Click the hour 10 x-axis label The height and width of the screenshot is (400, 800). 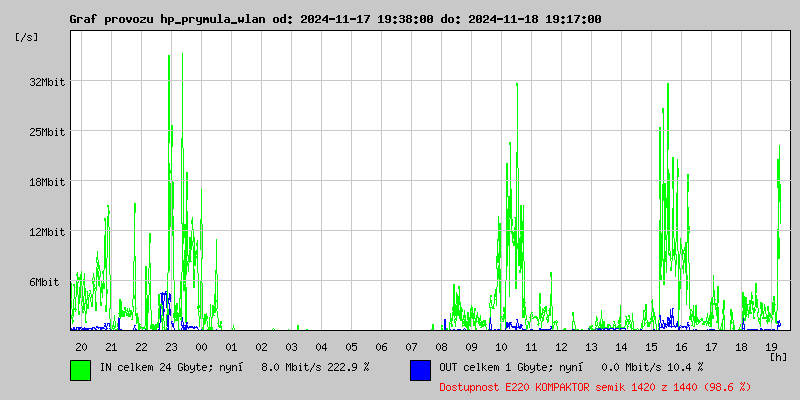click(x=501, y=347)
